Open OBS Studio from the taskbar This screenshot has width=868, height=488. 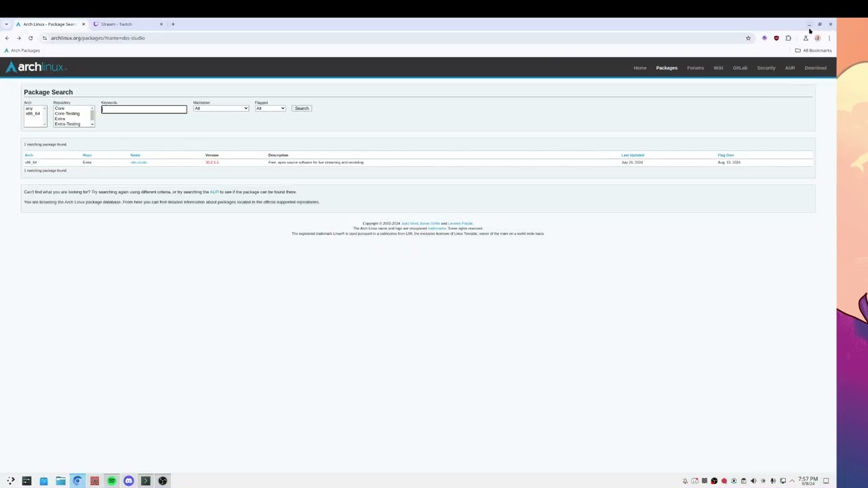(x=163, y=481)
